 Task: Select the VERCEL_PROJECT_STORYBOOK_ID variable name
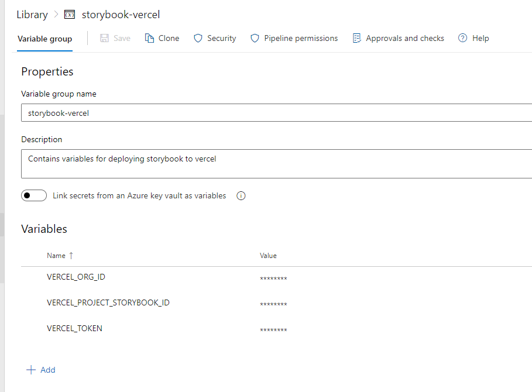pos(108,303)
